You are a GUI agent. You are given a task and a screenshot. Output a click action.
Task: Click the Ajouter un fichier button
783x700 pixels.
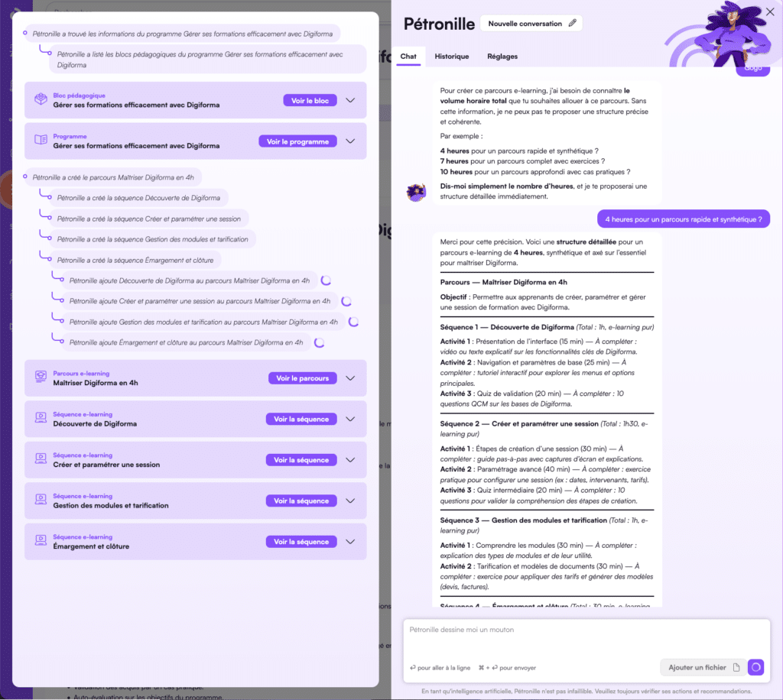tap(703, 668)
